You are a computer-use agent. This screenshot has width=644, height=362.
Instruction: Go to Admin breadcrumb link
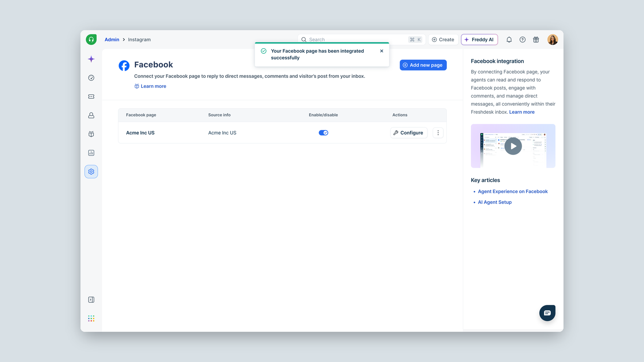(x=112, y=39)
